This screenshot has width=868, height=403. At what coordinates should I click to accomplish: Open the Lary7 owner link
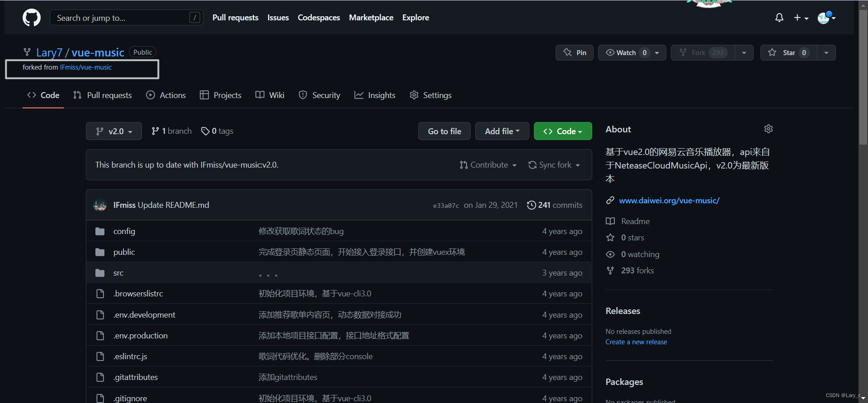click(x=49, y=52)
